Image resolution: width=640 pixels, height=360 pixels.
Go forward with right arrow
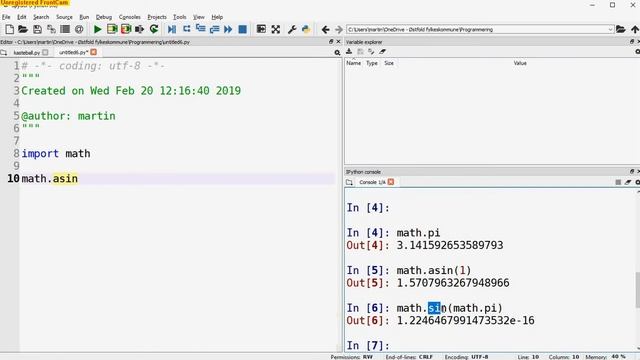(x=339, y=29)
